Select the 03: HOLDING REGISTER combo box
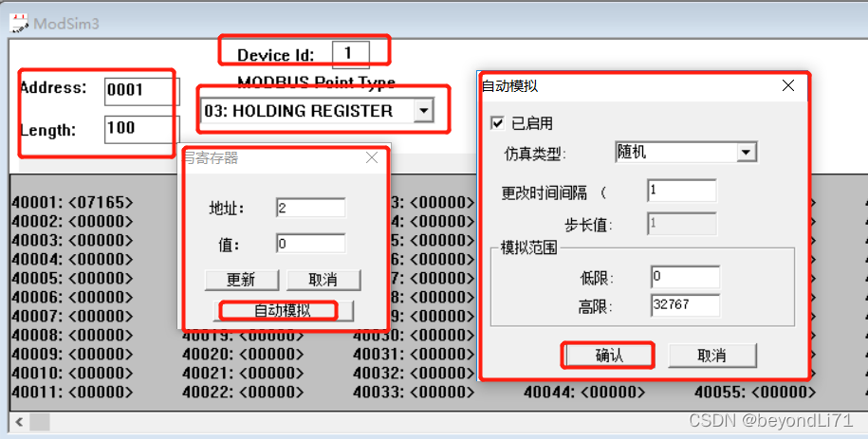The image size is (868, 439). pos(317,111)
